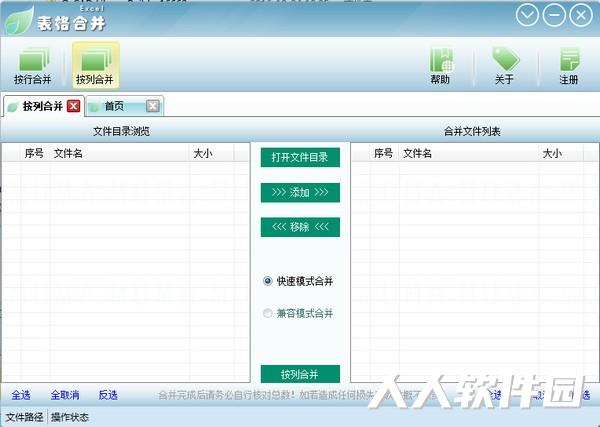Click the >>> 添加 >>> button
Image resolution: width=600 pixels, height=427 pixels.
[x=300, y=192]
